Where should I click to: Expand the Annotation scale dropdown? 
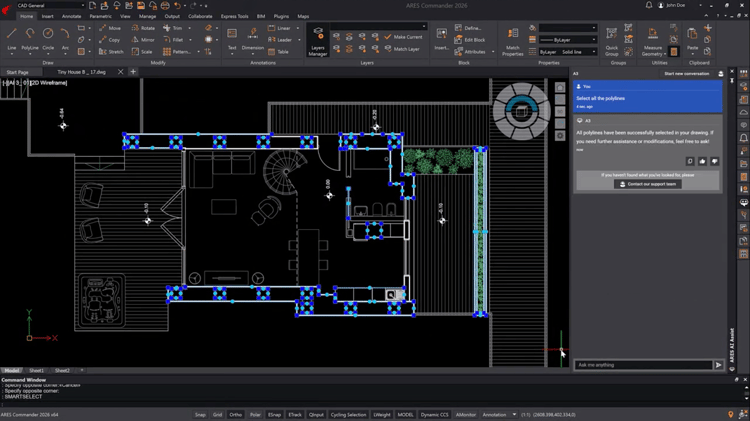[514, 414]
